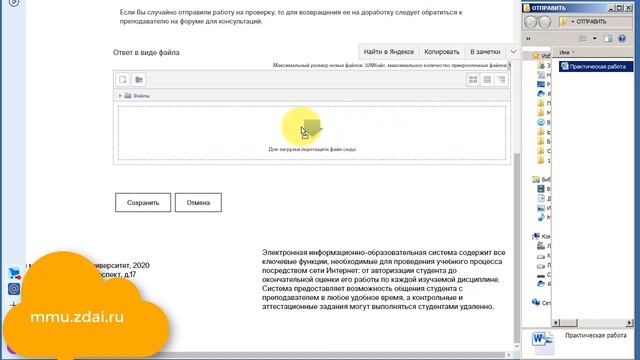Expand the arrow before Файлы folder
The image size is (640, 360).
click(120, 96)
